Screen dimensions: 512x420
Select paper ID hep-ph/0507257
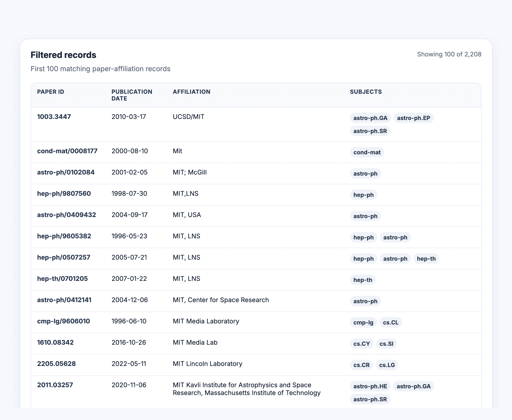[x=64, y=257]
